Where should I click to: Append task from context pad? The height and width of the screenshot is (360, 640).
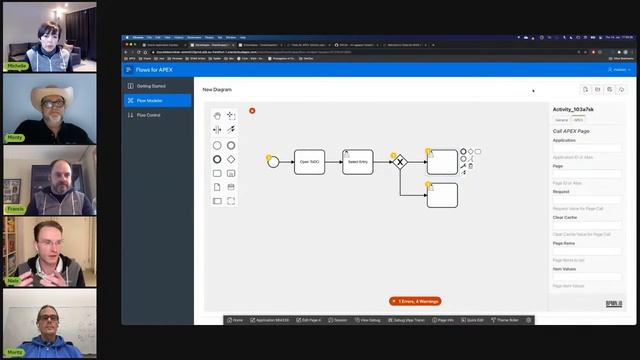pos(478,151)
